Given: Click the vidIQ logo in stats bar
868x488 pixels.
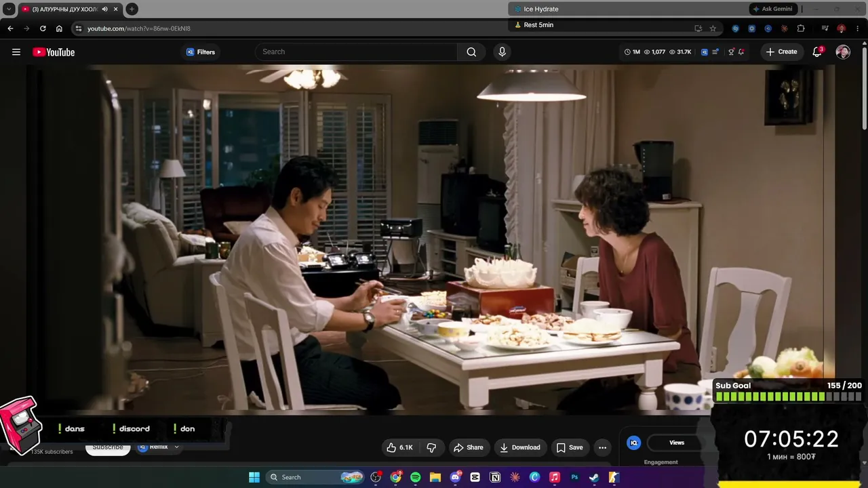Looking at the screenshot, I should (x=705, y=52).
